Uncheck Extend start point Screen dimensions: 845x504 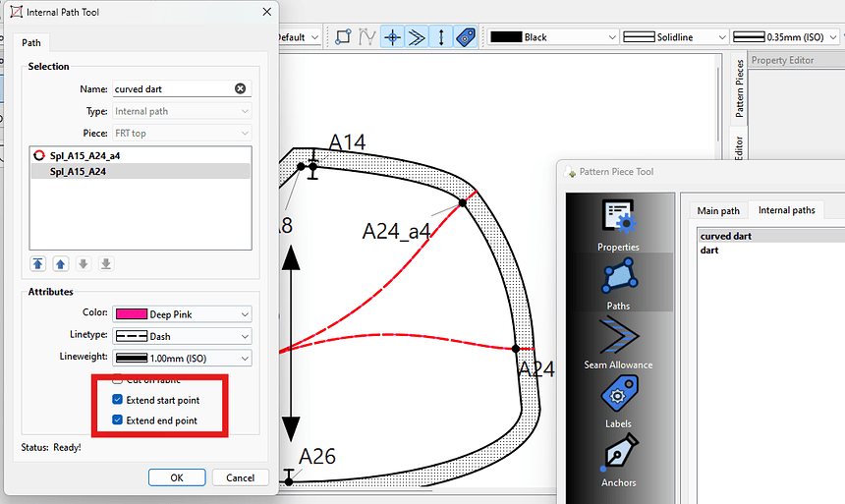118,400
